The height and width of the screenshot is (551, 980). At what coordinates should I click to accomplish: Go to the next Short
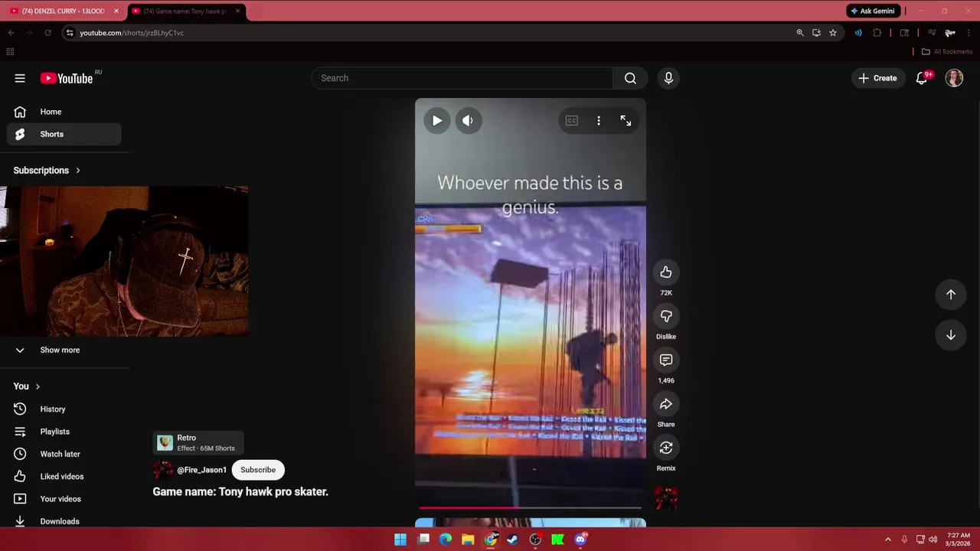951,335
